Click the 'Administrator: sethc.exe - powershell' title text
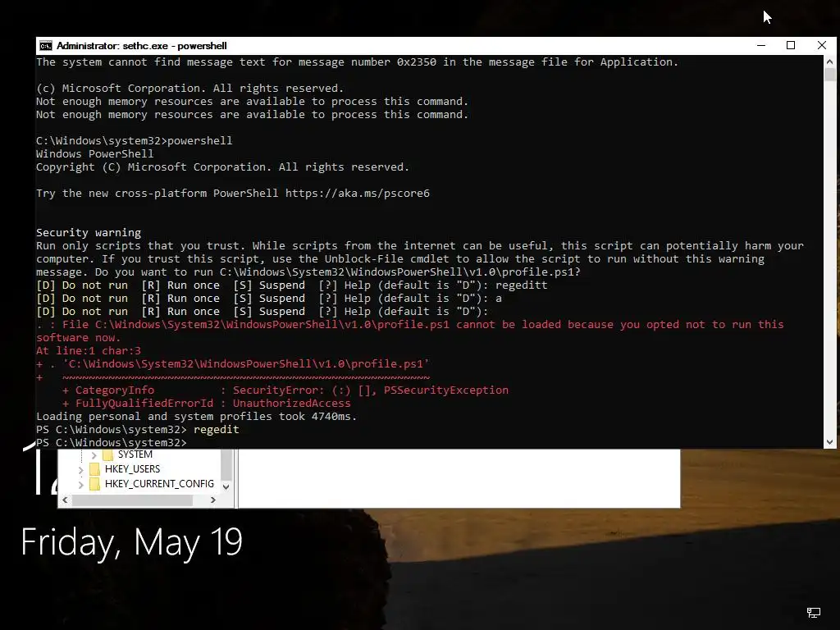 pos(141,46)
